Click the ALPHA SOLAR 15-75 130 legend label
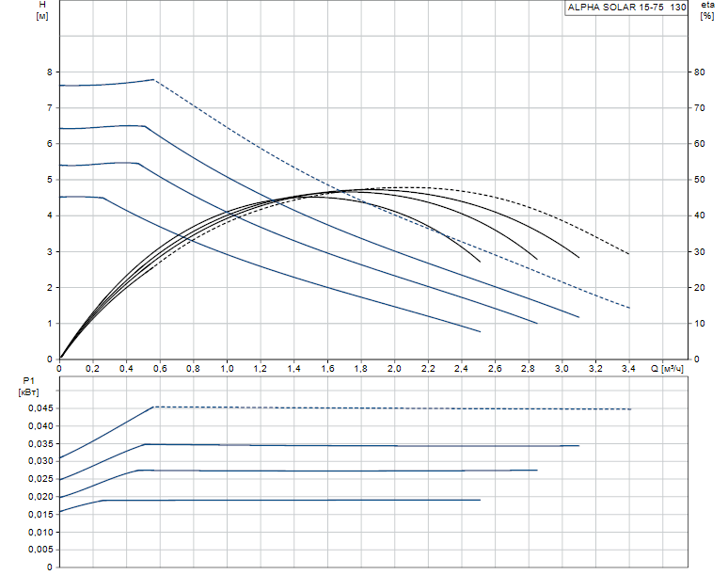 [x=626, y=8]
